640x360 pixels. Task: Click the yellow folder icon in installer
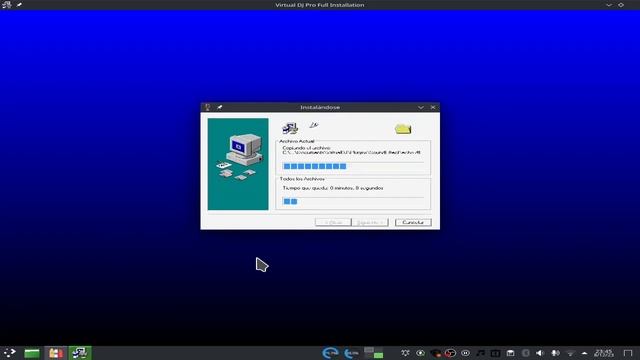pos(403,129)
